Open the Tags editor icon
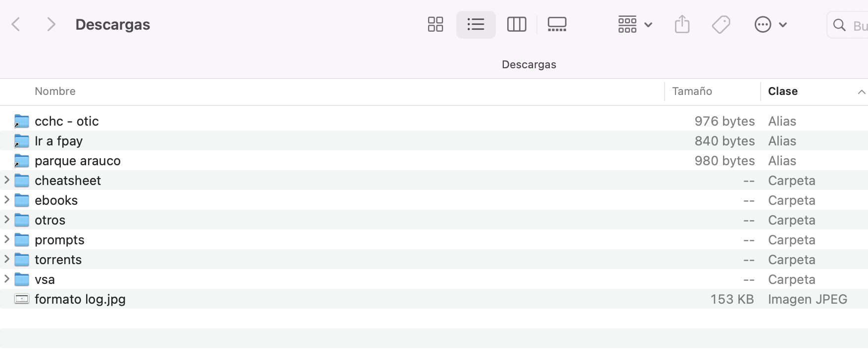Viewport: 868px width, 364px height. tap(721, 24)
